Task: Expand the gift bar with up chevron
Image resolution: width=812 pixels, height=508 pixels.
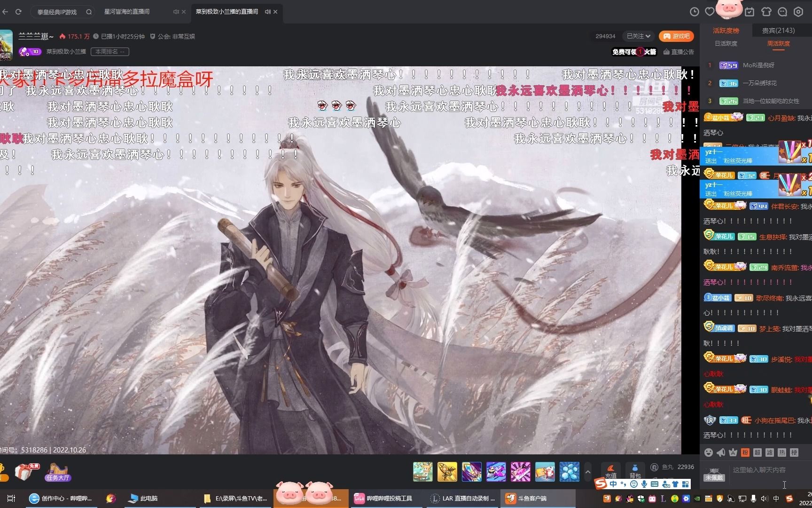Action: coord(588,472)
